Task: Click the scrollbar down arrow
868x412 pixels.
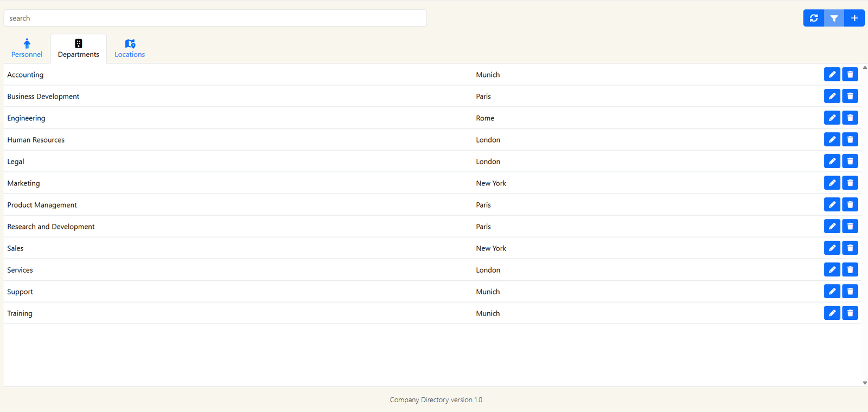Action: pos(865,383)
